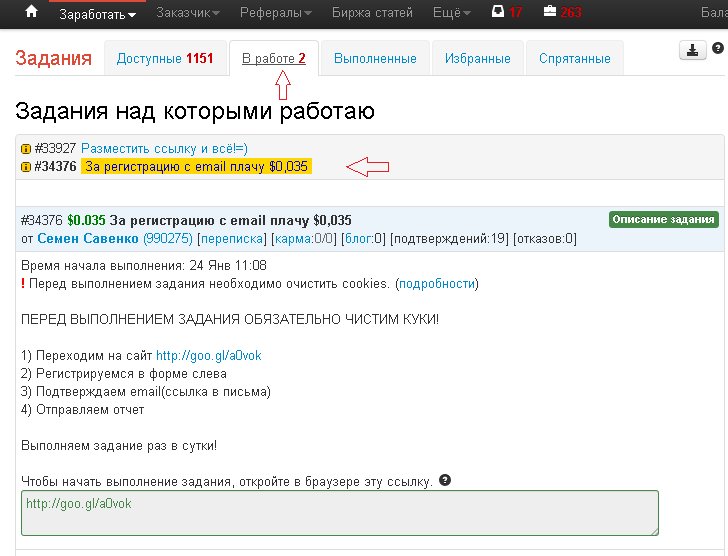Image resolution: width=728 pixels, height=556 pixels.
Task: Expand the Ещё dropdown menu
Action: [x=451, y=13]
